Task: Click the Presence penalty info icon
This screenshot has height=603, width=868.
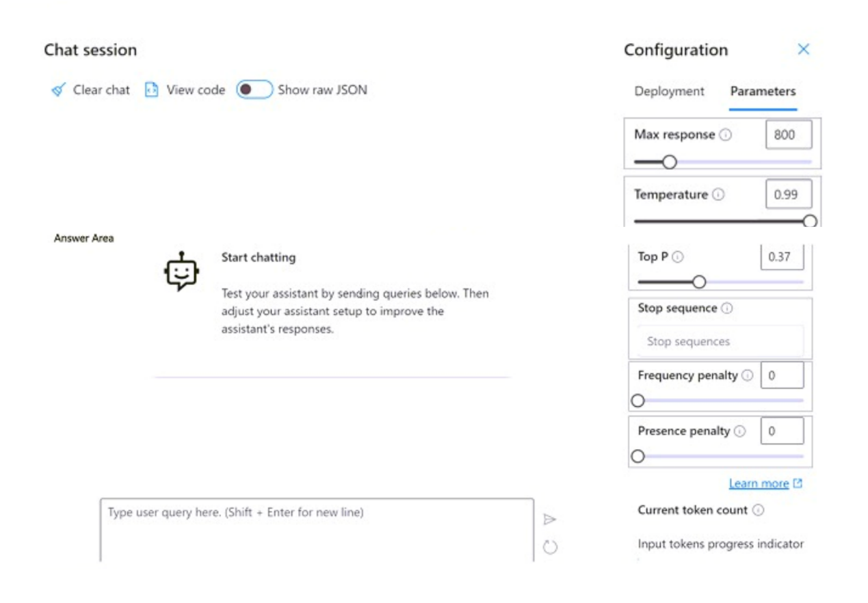Action: (740, 431)
